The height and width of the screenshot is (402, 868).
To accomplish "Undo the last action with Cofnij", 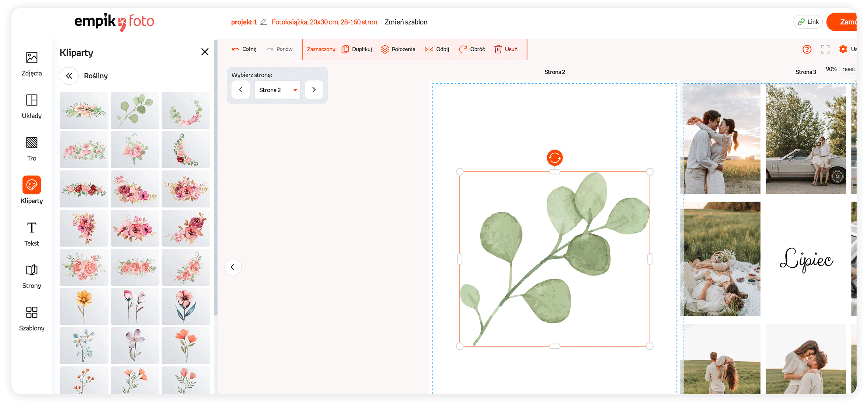I will pyautogui.click(x=244, y=49).
